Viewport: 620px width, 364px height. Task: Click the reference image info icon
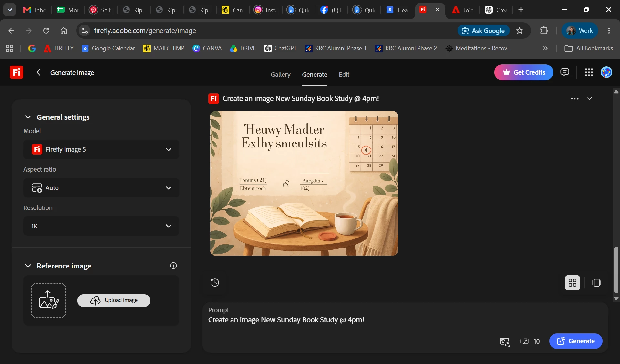click(x=173, y=266)
